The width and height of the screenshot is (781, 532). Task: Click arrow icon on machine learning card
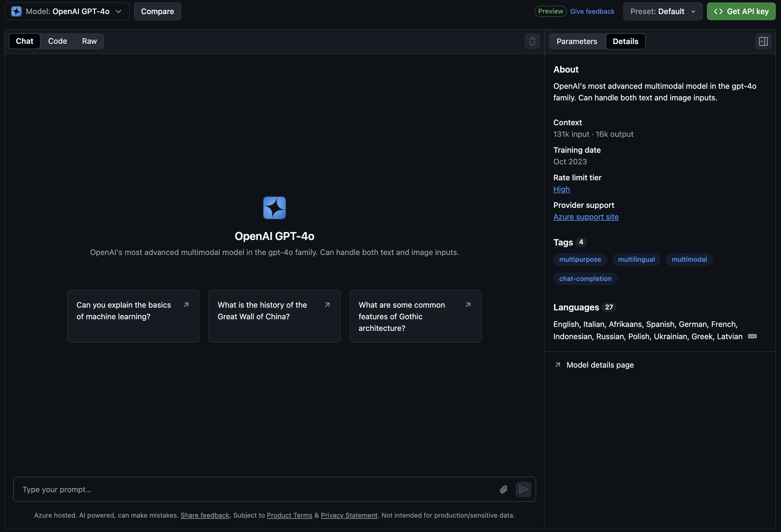[186, 305]
